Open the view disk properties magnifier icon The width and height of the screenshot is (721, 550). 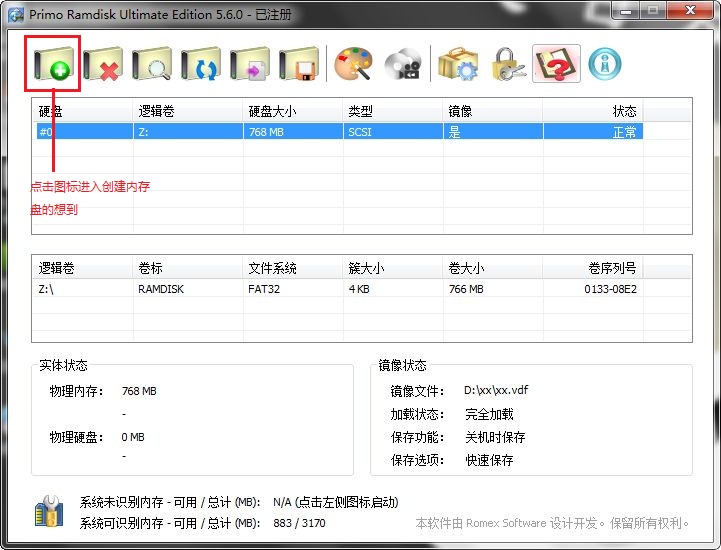[x=152, y=63]
